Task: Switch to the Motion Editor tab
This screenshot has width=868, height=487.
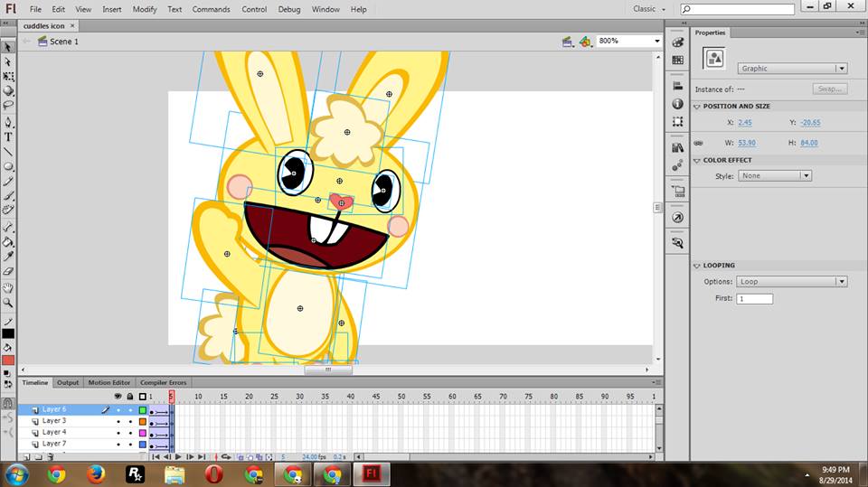Action: (x=108, y=382)
